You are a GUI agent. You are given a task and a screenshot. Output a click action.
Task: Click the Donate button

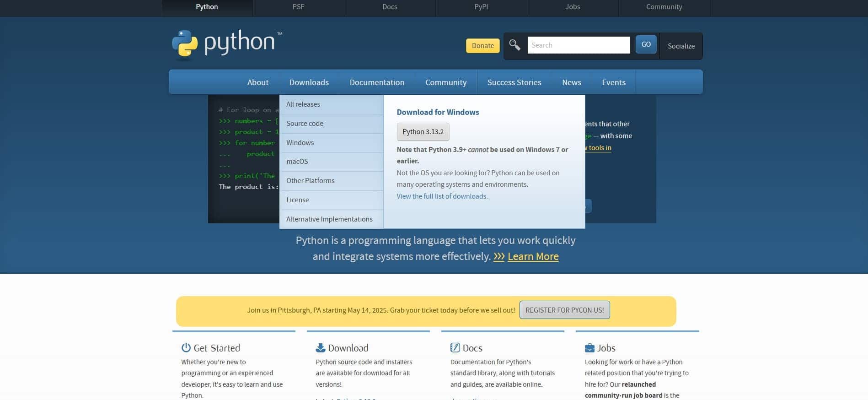483,46
